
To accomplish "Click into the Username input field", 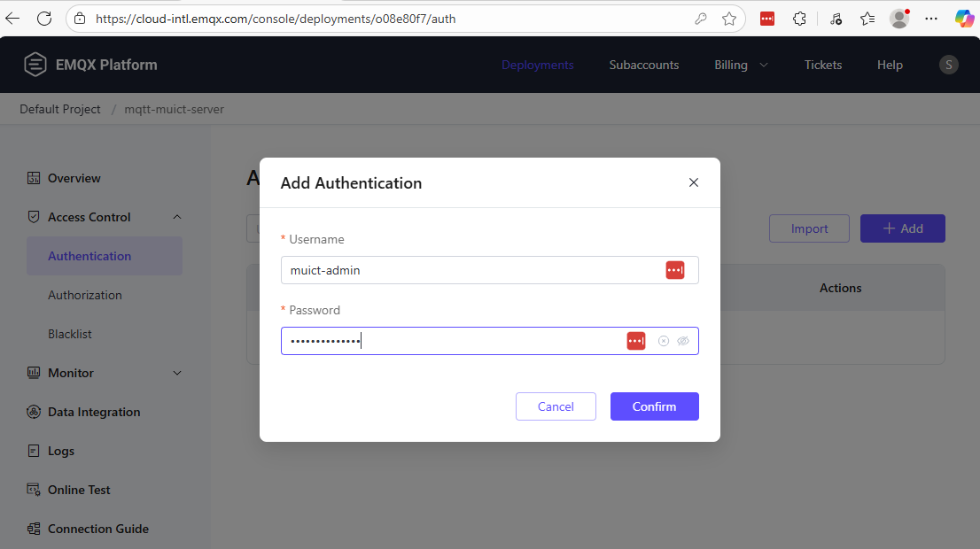I will [470, 270].
